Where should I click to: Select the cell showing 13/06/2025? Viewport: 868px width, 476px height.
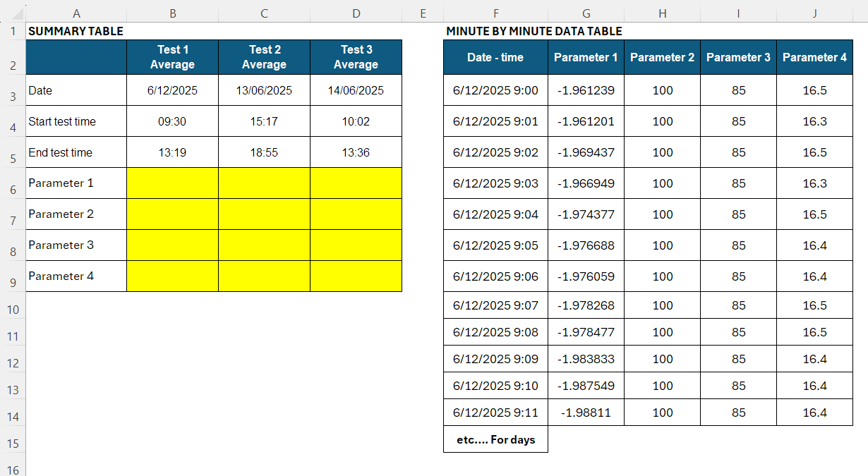coord(264,90)
